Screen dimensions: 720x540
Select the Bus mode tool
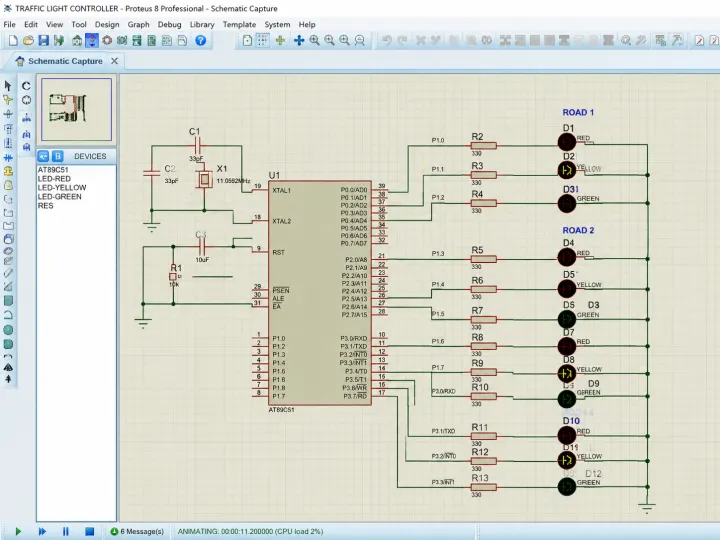tap(8, 158)
